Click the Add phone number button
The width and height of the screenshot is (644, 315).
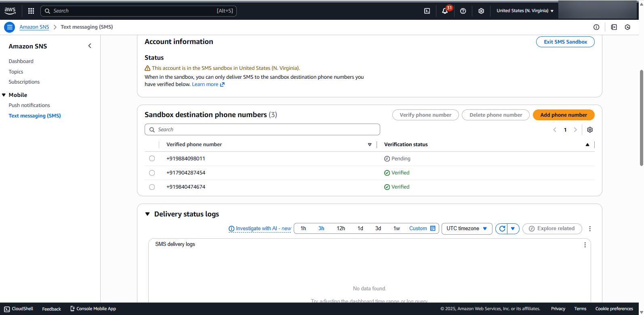coord(563,115)
